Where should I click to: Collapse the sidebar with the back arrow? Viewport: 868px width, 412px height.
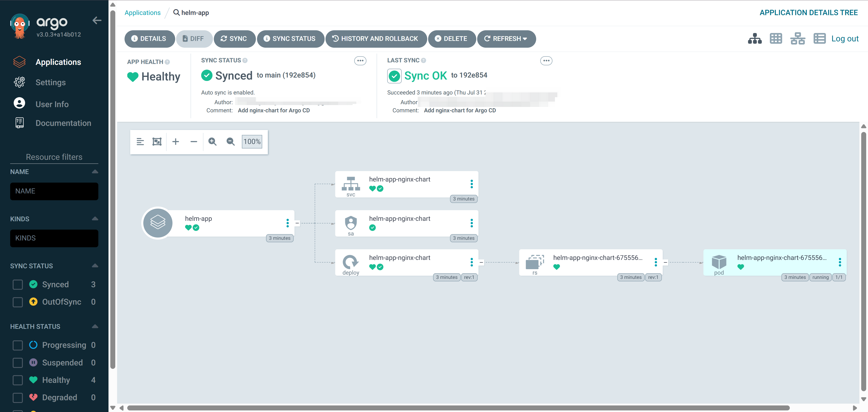point(97,21)
